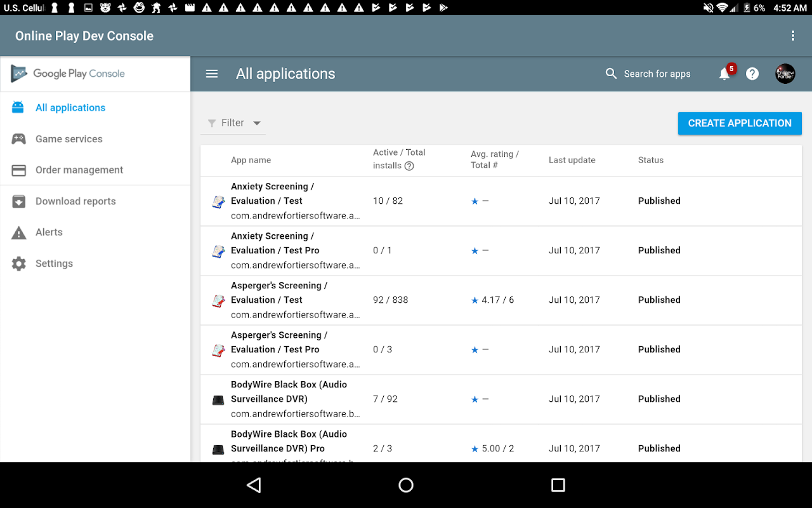
Task: Open Order management in the sidebar
Action: click(x=95, y=170)
